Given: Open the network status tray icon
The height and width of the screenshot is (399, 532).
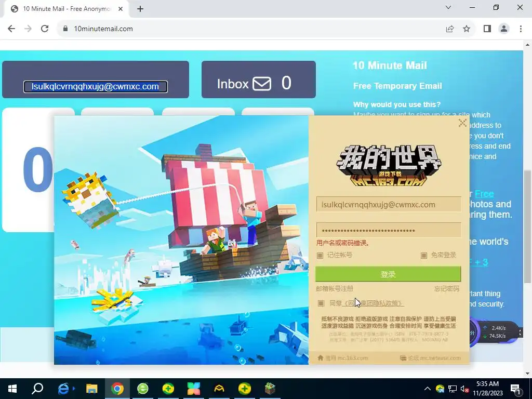Looking at the screenshot, I should coord(453,389).
